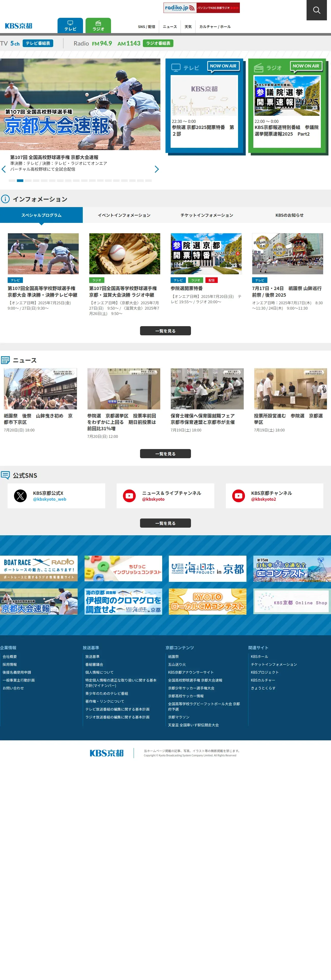The width and height of the screenshot is (331, 980).
Task: Open the 祇園祭 山鉾巡行 card image
Action: pyautogui.click(x=287, y=254)
